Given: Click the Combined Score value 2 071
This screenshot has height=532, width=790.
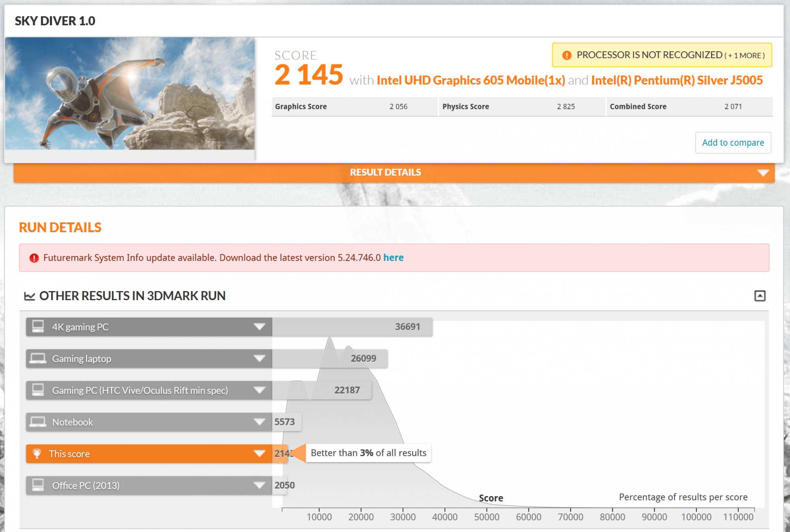Looking at the screenshot, I should click(733, 107).
